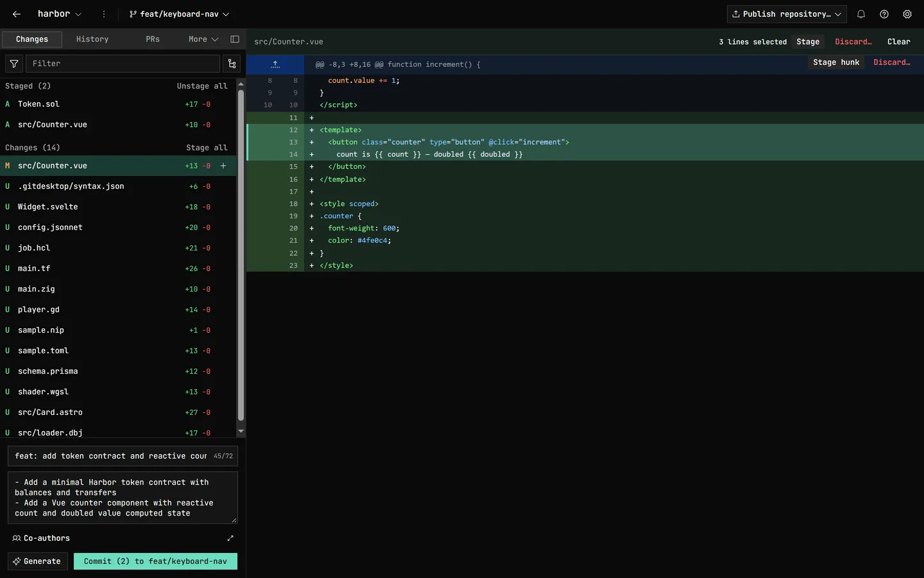924x578 pixels.
Task: Expand the commit message editor
Action: (230, 538)
